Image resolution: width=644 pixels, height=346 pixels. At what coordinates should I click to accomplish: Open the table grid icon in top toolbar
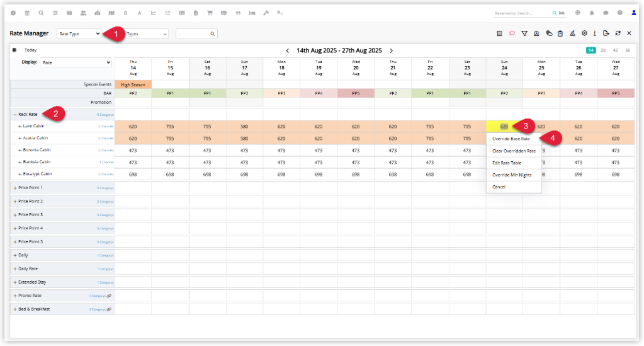click(x=69, y=13)
